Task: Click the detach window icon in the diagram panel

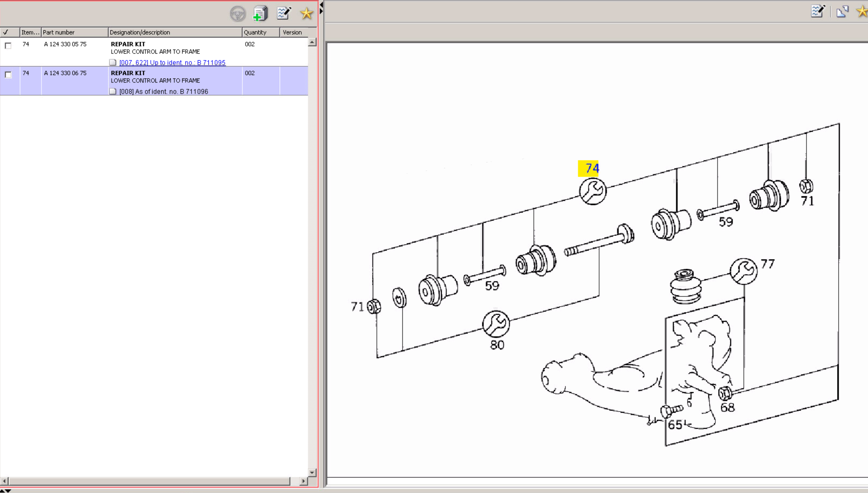Action: click(x=842, y=11)
